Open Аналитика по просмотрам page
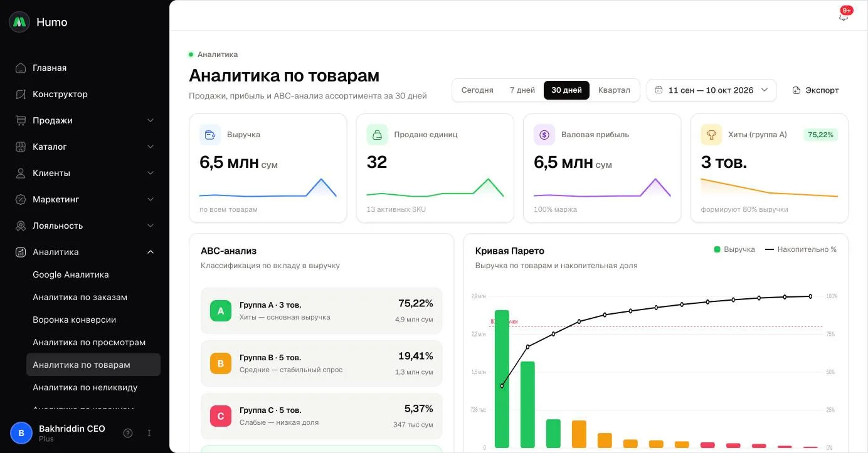The height and width of the screenshot is (453, 868). 93,342
